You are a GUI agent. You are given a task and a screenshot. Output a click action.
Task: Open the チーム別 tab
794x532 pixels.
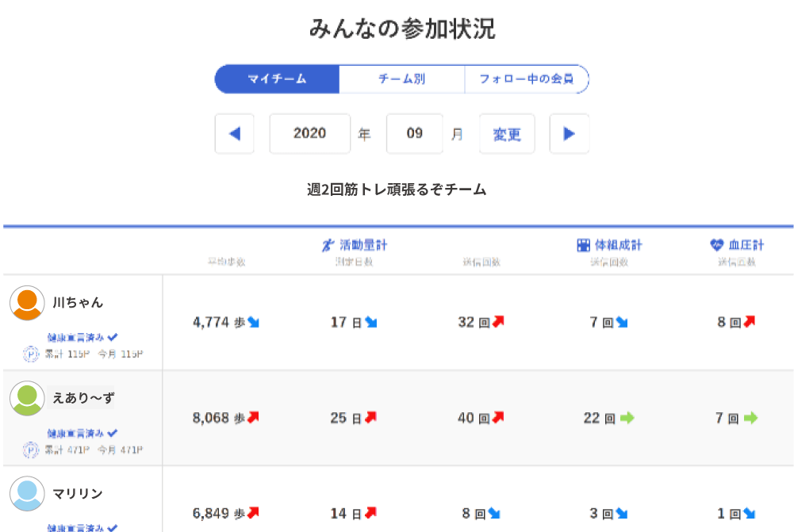(x=401, y=79)
